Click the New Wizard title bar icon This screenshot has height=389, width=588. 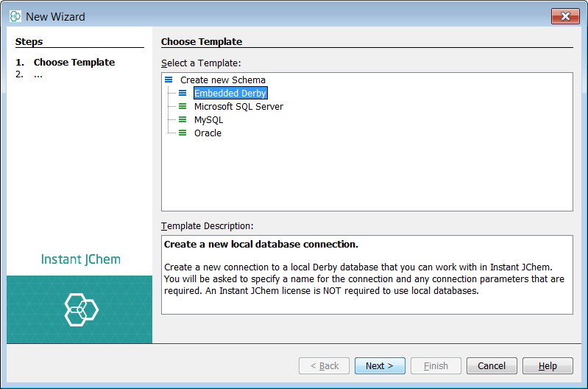pos(15,16)
